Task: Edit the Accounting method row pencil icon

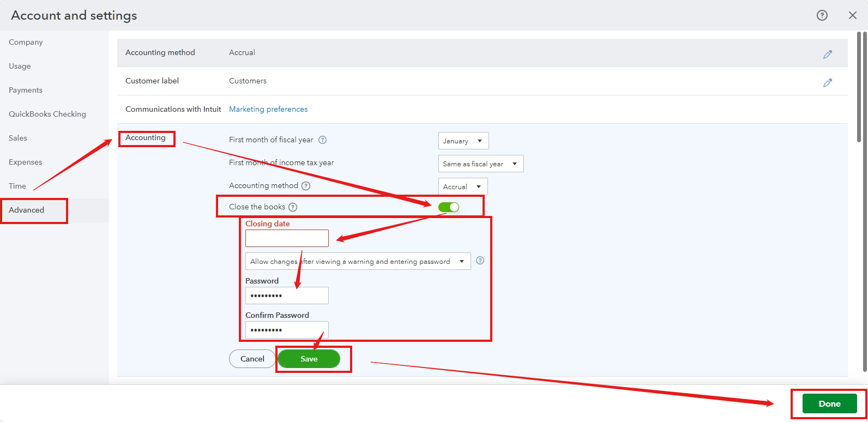Action: pyautogui.click(x=828, y=54)
